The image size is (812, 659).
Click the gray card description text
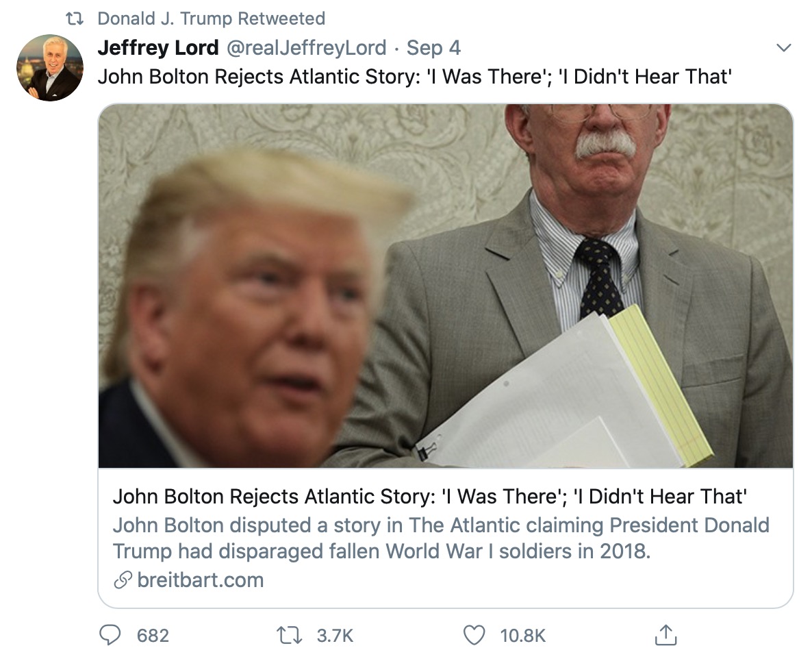(441, 538)
